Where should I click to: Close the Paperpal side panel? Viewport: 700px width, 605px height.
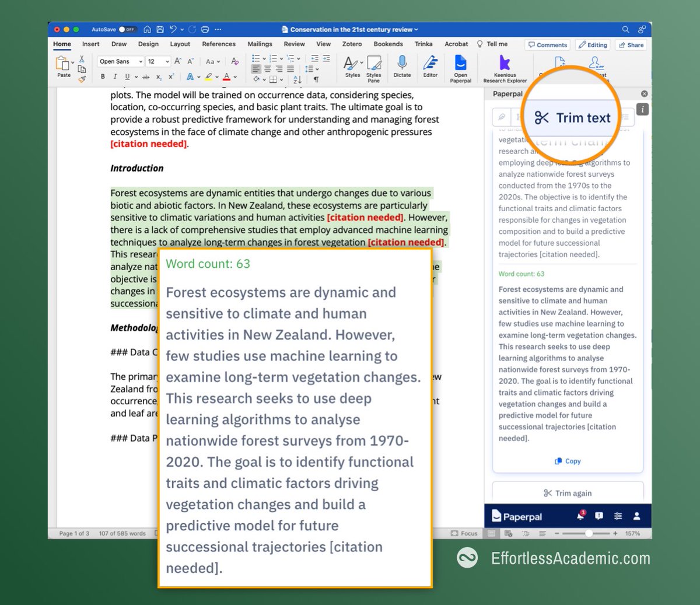click(x=644, y=94)
